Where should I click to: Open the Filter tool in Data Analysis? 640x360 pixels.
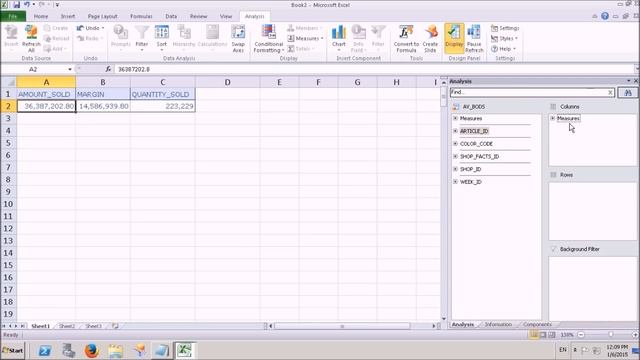tap(142, 38)
